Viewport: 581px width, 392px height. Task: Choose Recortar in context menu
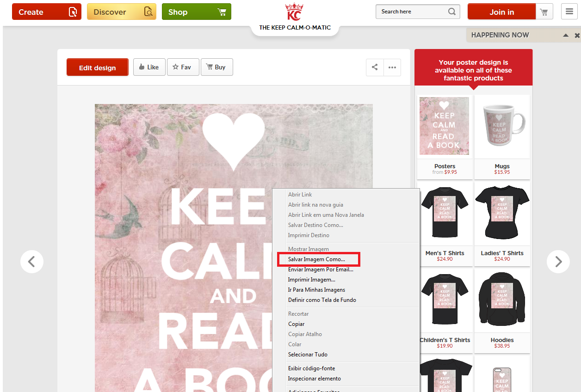tap(298, 314)
